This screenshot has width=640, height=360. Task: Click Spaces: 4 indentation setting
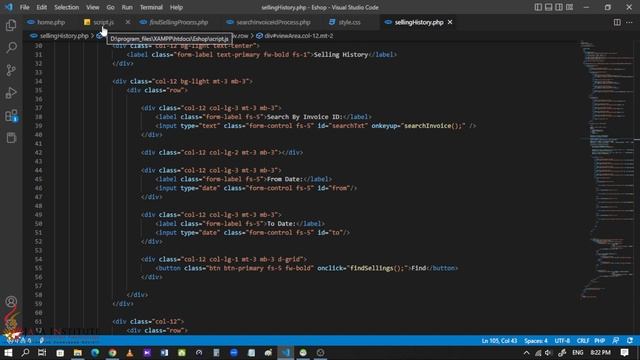pyautogui.click(x=536, y=340)
